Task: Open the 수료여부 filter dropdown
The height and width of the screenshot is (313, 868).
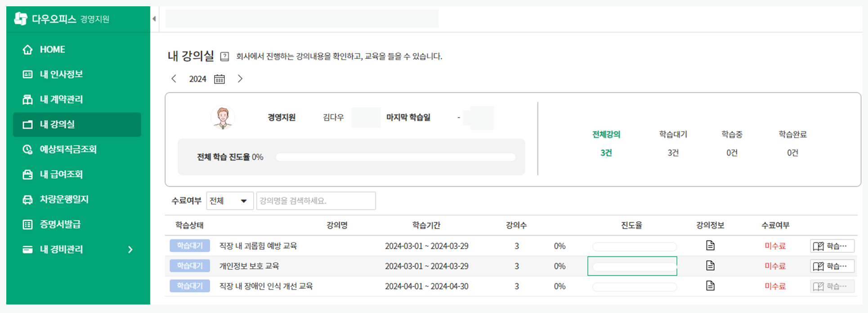Action: point(229,201)
